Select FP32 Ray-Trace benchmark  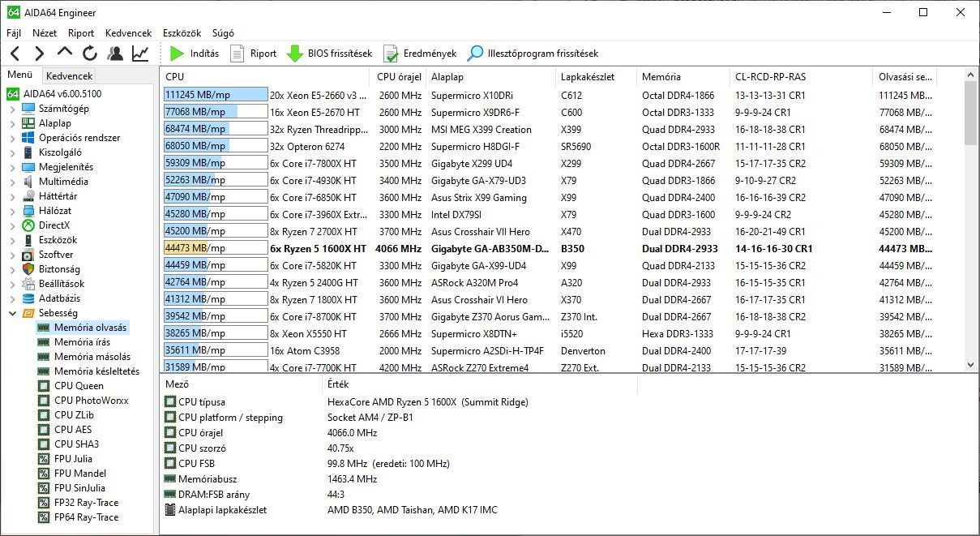coord(86,502)
